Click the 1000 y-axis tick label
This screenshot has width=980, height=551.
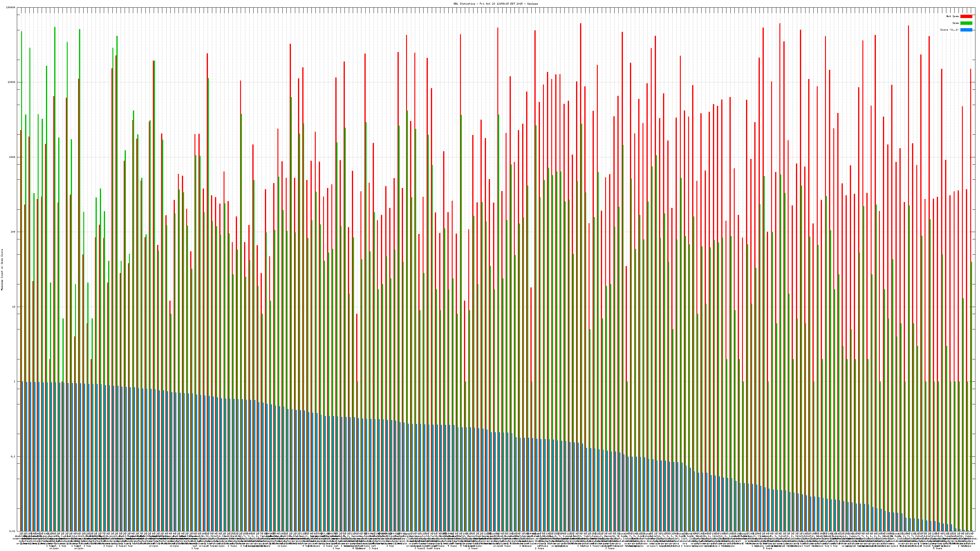(x=13, y=157)
